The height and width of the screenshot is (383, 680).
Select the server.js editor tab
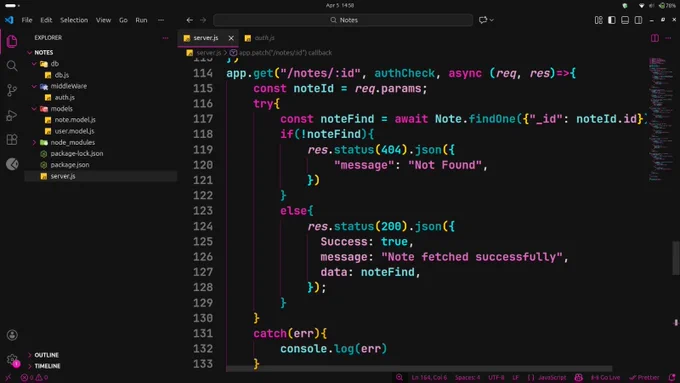tap(206, 38)
